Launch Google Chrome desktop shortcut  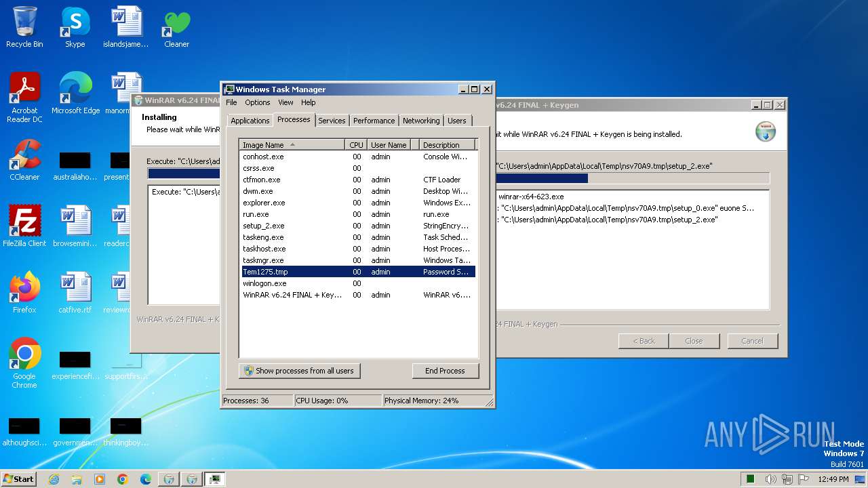24,363
